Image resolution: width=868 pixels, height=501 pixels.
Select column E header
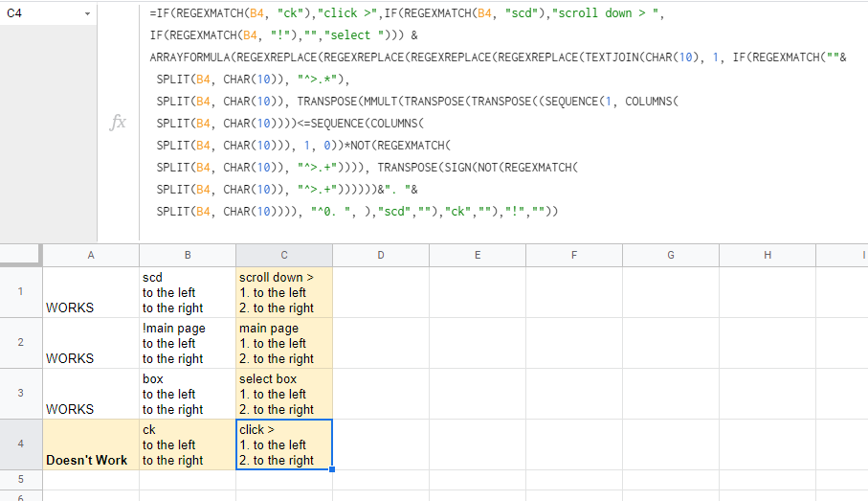click(478, 255)
